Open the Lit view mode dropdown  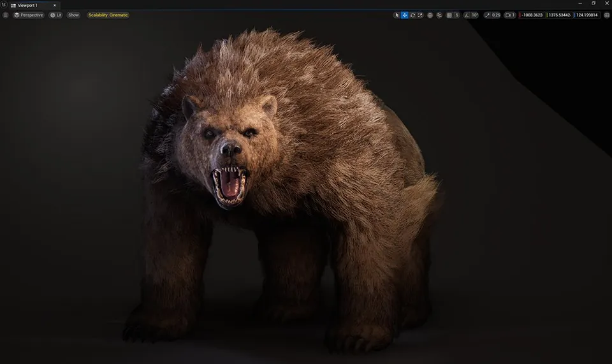coord(56,15)
